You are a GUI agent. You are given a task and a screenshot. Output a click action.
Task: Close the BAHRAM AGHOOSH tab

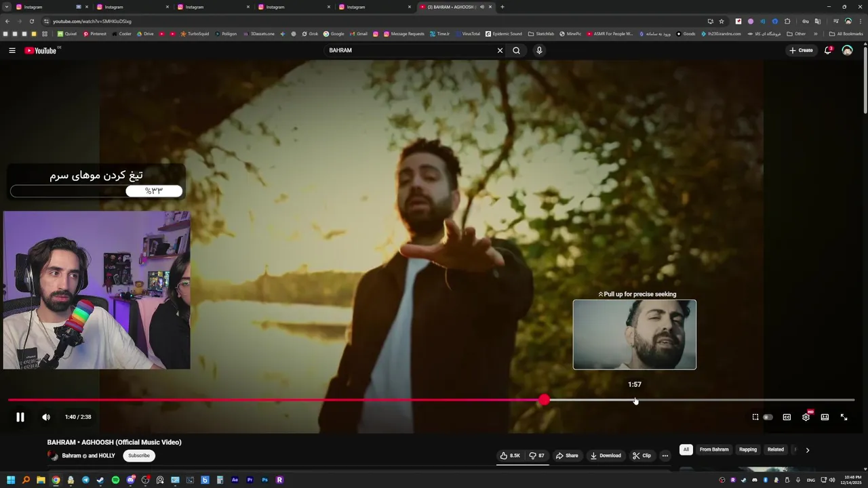[490, 7]
